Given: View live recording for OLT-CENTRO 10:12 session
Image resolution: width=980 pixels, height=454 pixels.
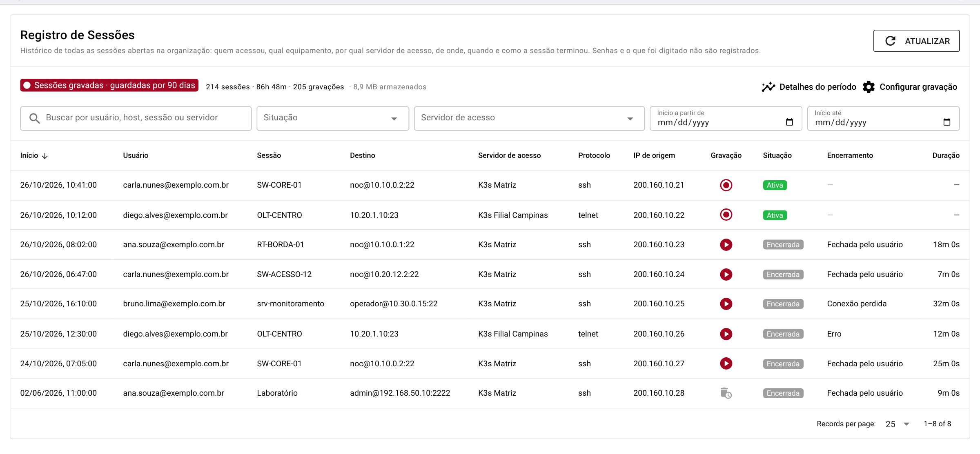Looking at the screenshot, I should (x=726, y=215).
